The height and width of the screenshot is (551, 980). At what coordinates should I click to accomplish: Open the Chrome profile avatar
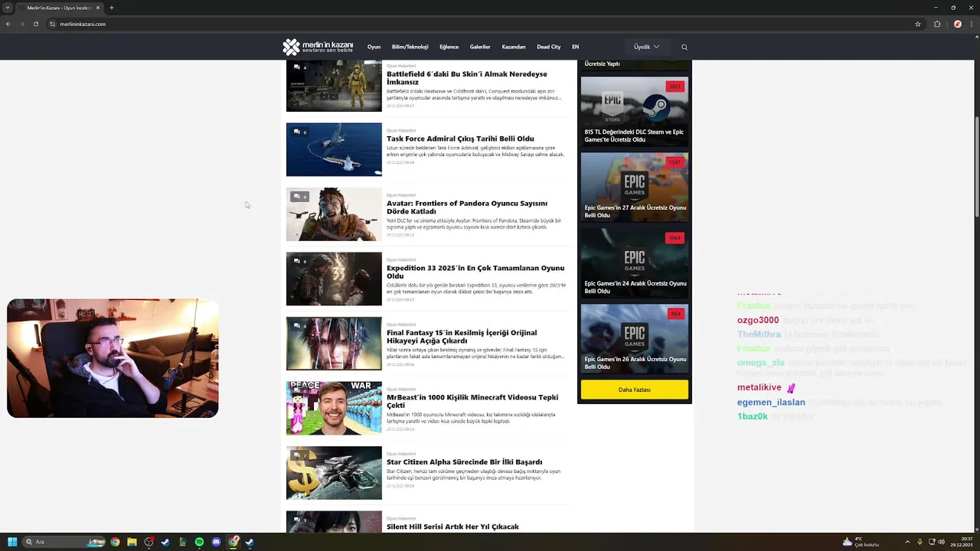[957, 24]
